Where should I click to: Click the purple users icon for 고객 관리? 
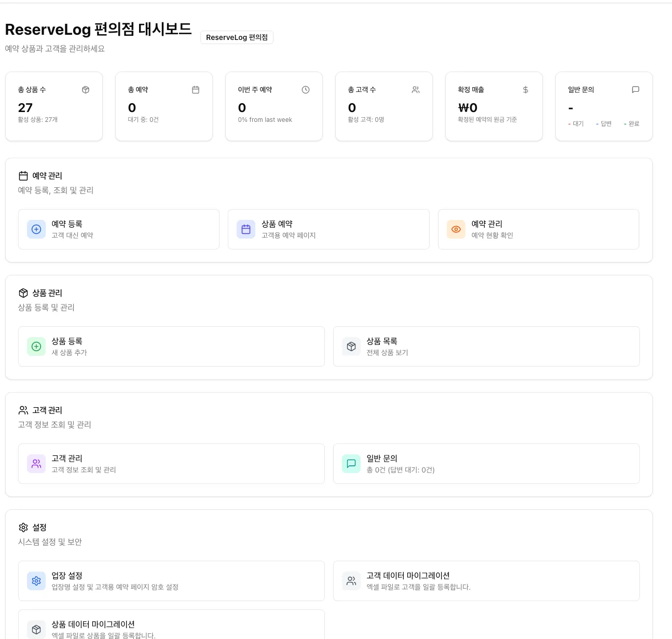[x=36, y=464]
